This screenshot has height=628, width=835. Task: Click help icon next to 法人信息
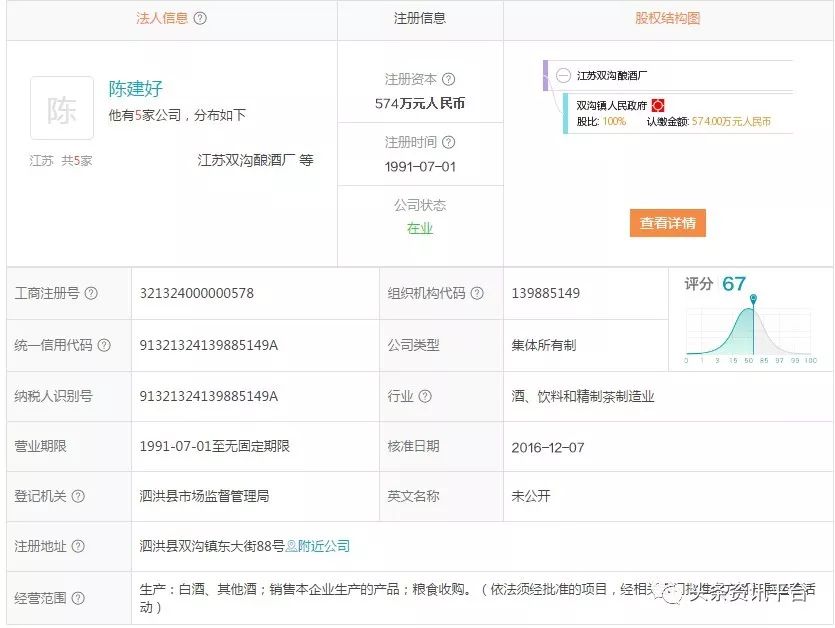[200, 19]
